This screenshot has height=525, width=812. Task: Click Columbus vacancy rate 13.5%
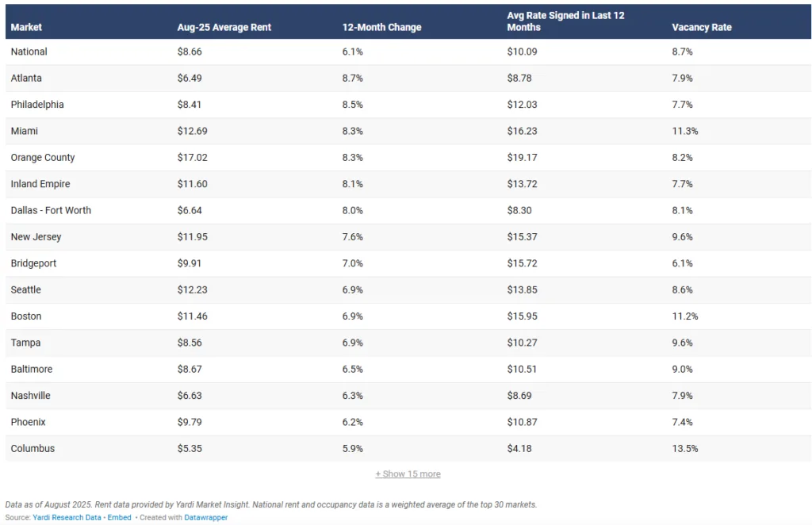685,449
